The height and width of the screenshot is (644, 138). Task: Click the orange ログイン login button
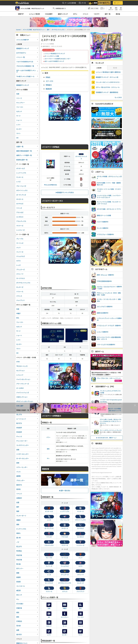coord(117,3)
